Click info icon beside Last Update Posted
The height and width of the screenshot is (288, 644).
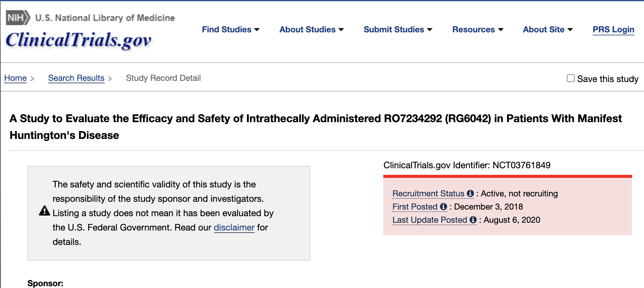tap(473, 220)
